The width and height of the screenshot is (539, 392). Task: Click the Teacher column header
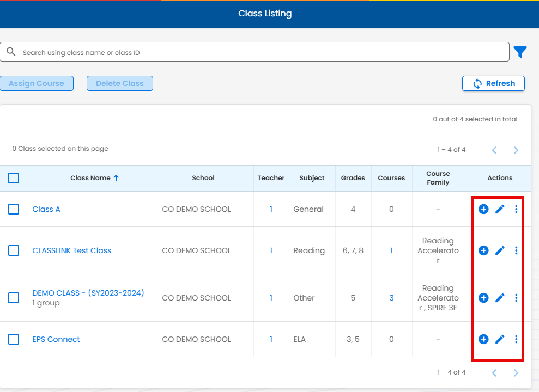click(x=271, y=178)
